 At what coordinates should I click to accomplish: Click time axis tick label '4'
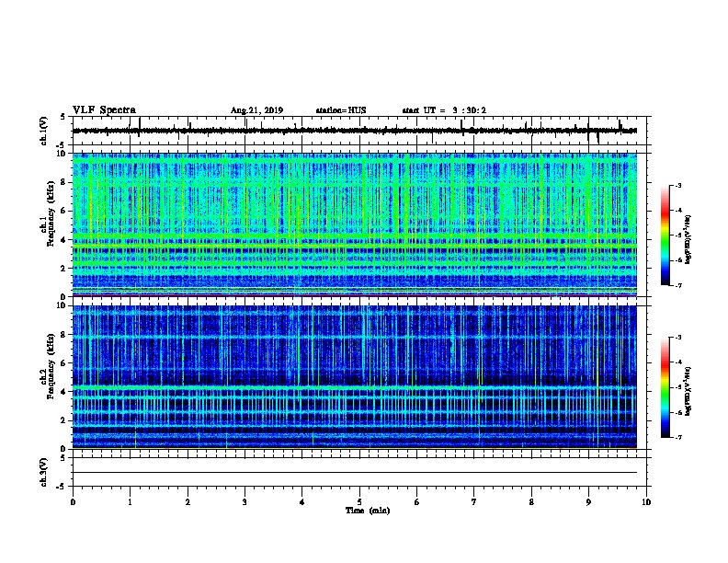tap(302, 502)
